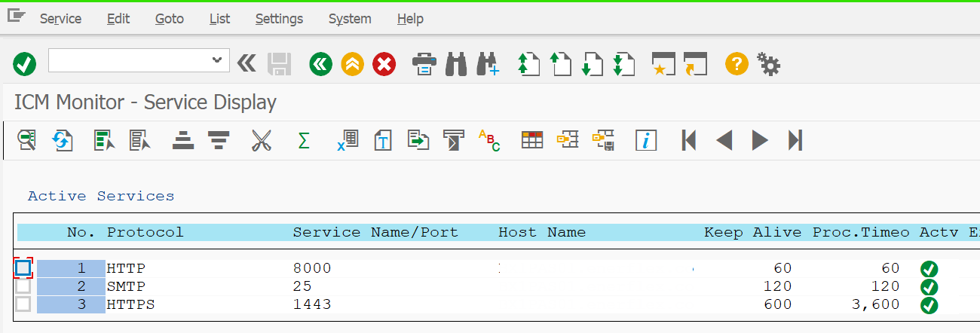Check the box beside HTTPS service 1443
This screenshot has height=333, width=980.
pos(23,304)
